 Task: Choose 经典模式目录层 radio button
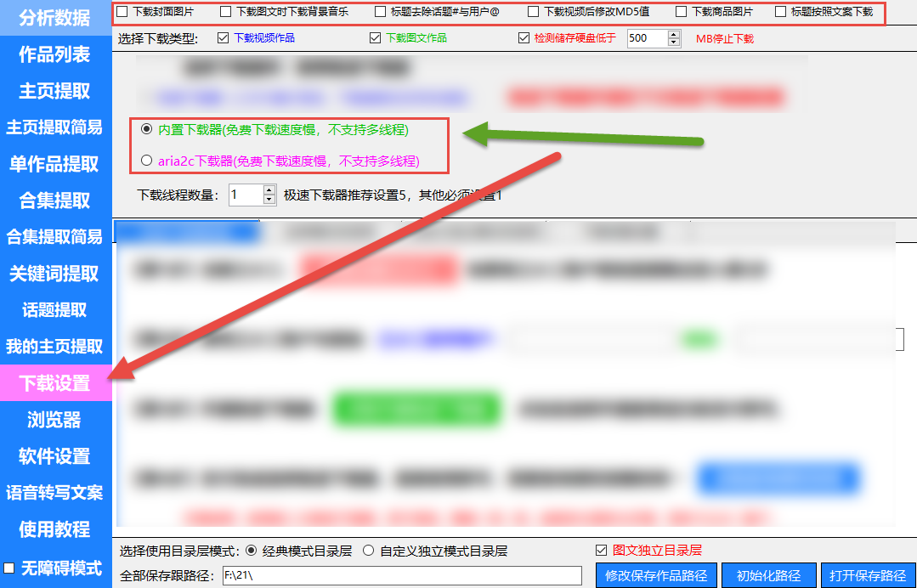251,551
